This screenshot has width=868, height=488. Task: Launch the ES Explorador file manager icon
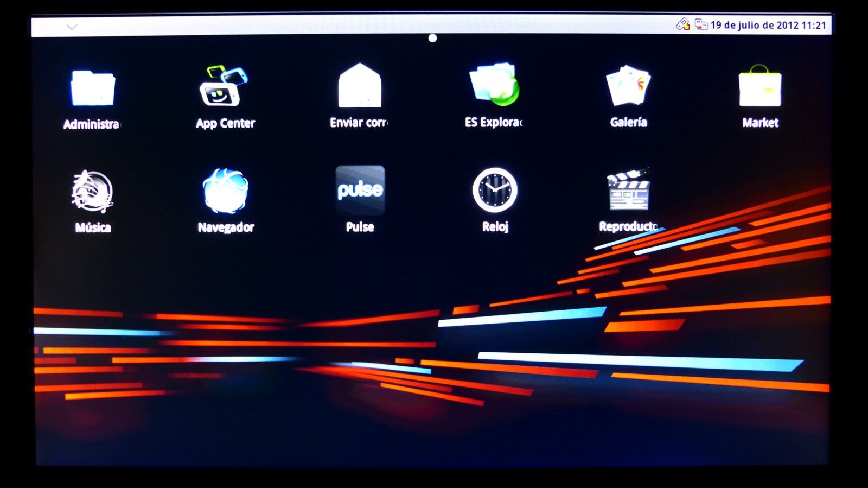pyautogui.click(x=494, y=85)
